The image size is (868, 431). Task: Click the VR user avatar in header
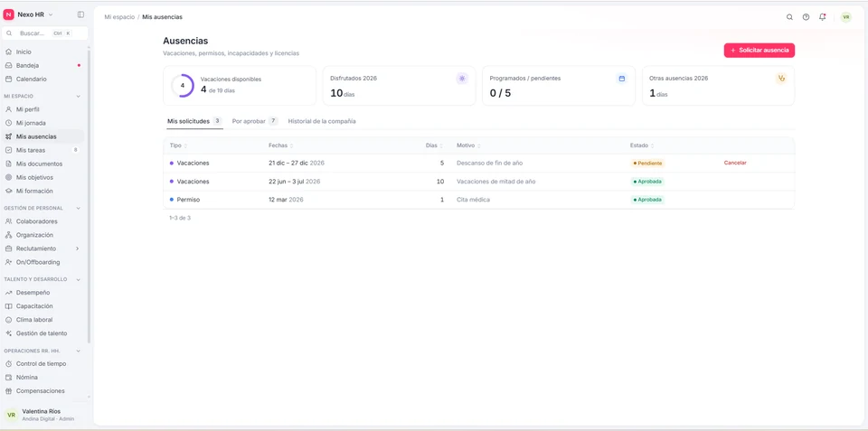pyautogui.click(x=846, y=17)
